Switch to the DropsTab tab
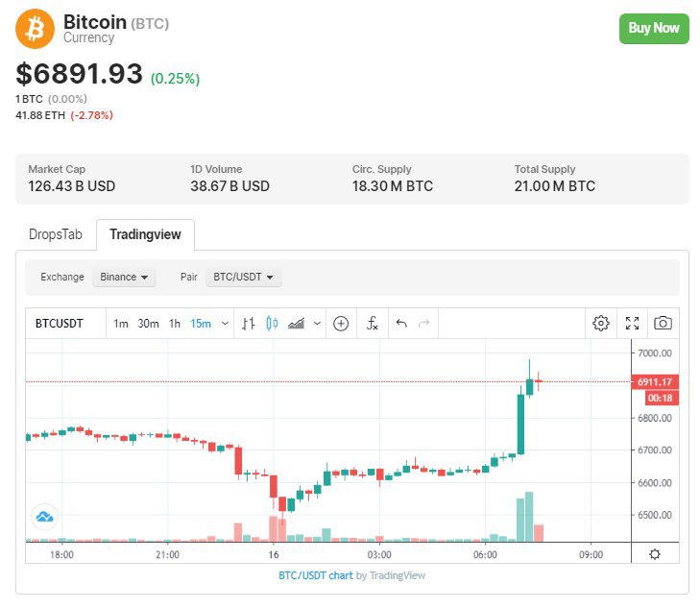The image size is (700, 608). pos(56,234)
